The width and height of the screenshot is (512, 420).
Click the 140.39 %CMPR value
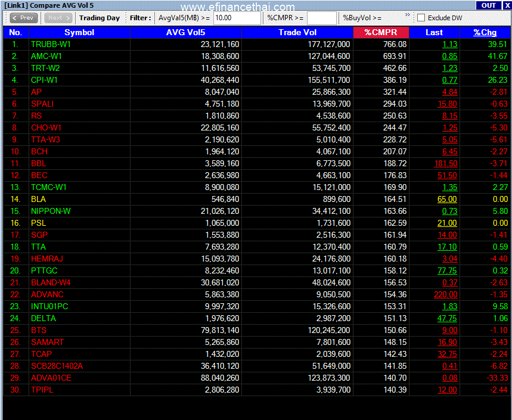tap(395, 390)
